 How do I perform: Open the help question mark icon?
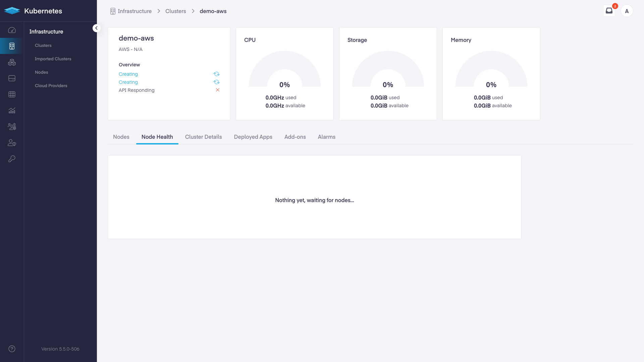[x=12, y=349]
